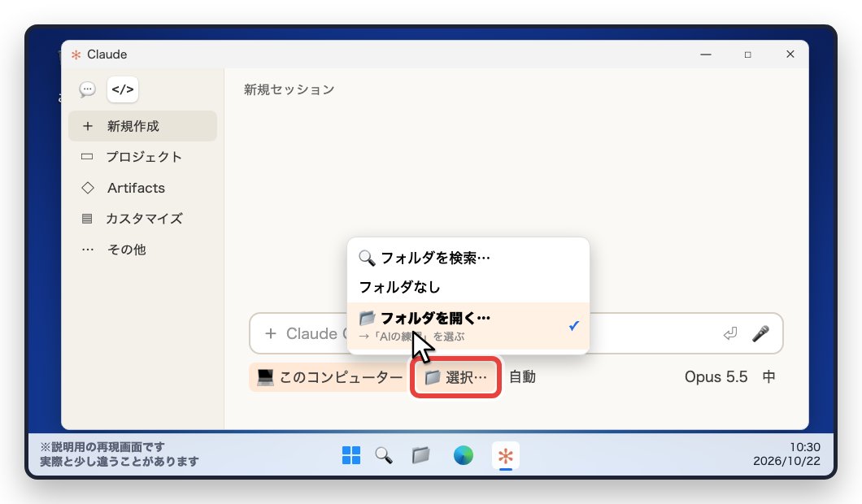Viewport: 862px width, 504px height.
Task: Open File Explorer from the taskbar
Action: pos(420,455)
